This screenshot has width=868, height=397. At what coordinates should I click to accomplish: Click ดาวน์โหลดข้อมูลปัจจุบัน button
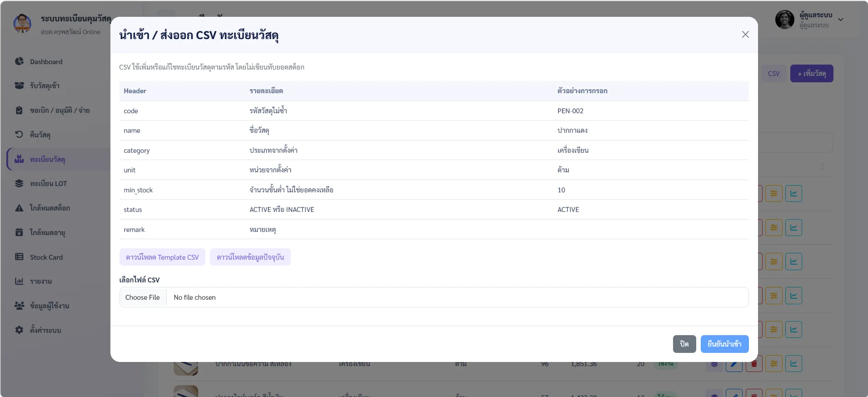point(250,257)
